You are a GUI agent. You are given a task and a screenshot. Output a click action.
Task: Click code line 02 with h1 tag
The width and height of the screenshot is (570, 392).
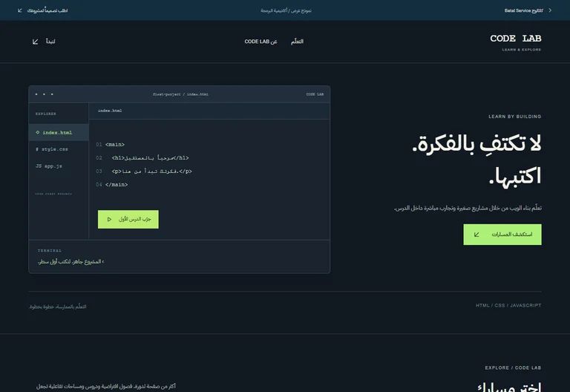pyautogui.click(x=142, y=158)
